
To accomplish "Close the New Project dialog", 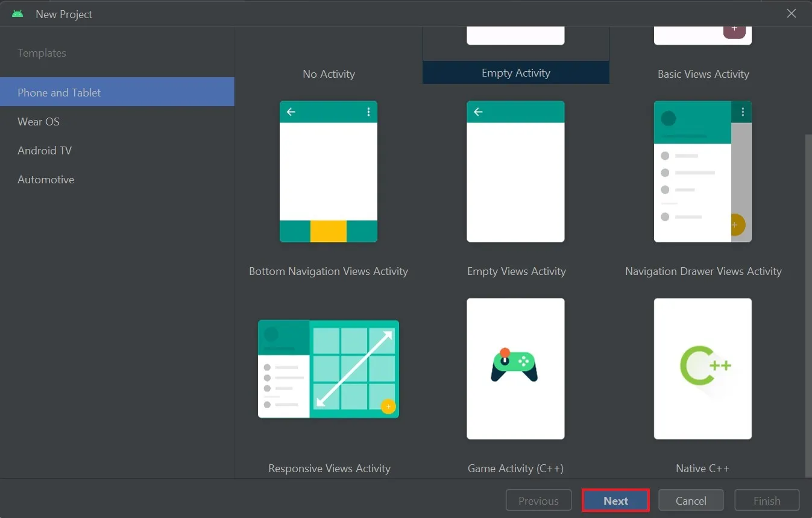I will click(792, 13).
